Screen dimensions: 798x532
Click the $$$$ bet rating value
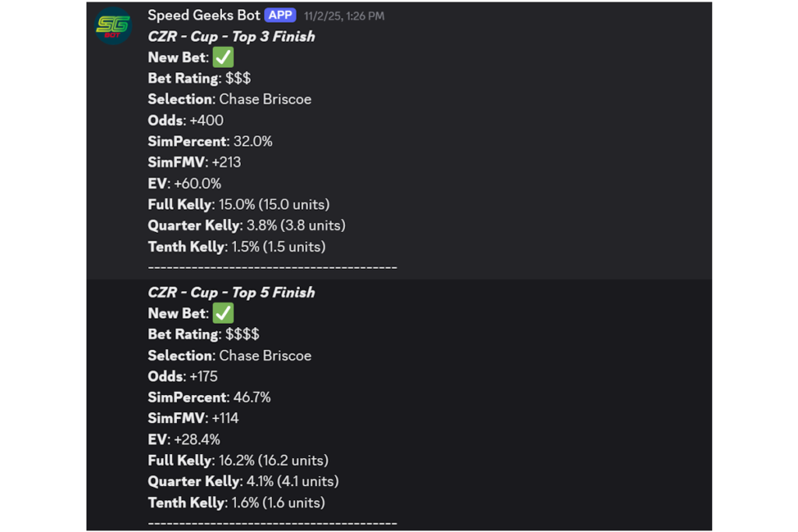tap(242, 335)
